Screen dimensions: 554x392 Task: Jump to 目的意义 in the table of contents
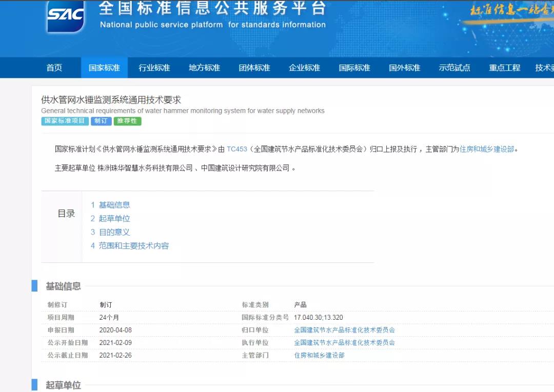click(x=114, y=232)
